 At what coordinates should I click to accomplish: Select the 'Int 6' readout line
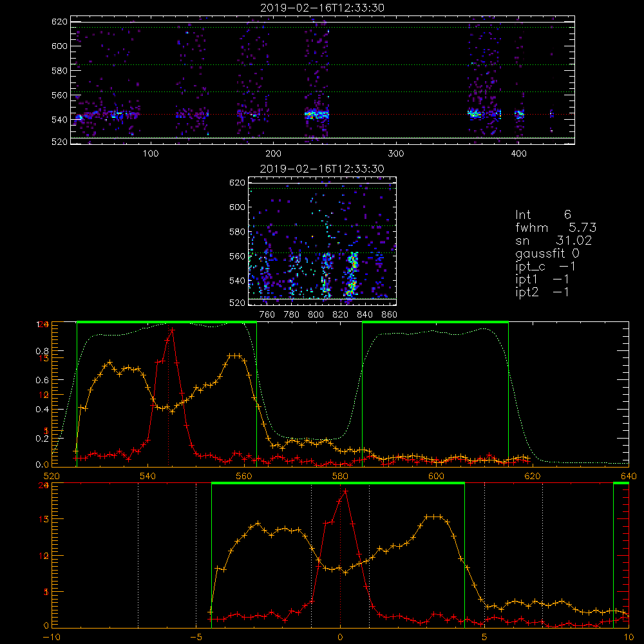click(543, 214)
